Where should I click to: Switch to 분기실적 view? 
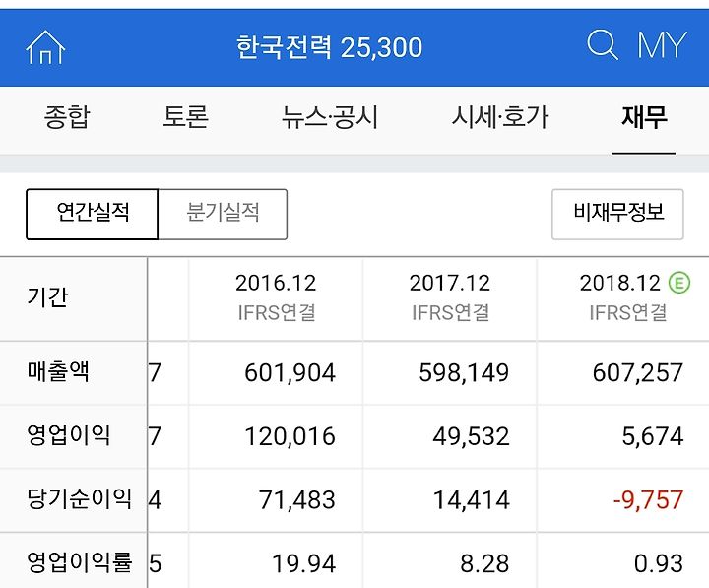pyautogui.click(x=223, y=215)
